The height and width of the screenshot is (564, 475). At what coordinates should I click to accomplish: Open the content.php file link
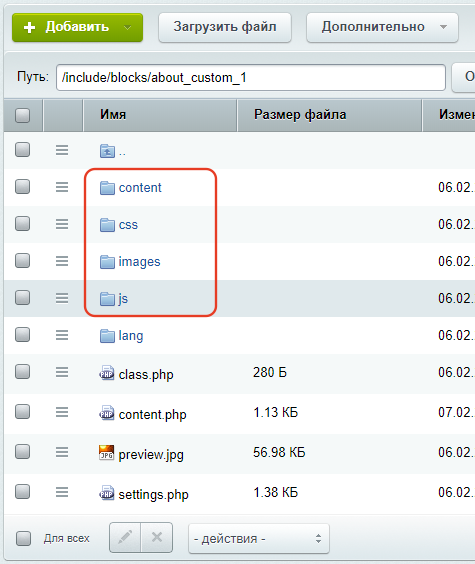[152, 414]
